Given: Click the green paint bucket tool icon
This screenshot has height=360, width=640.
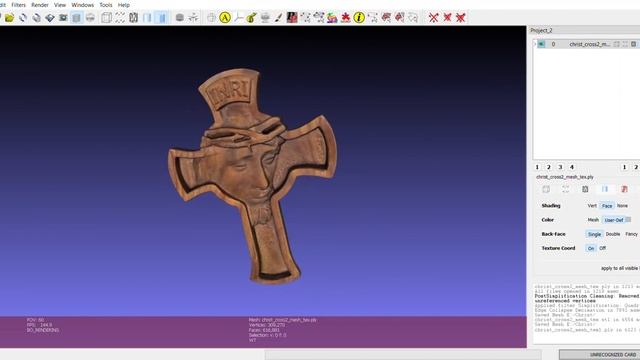Looking at the screenshot, I should (252, 18).
